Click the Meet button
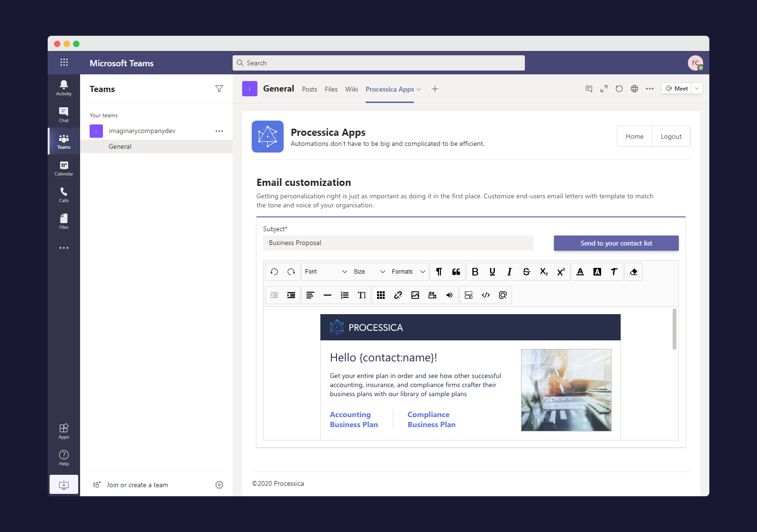This screenshot has width=757, height=532. [676, 88]
